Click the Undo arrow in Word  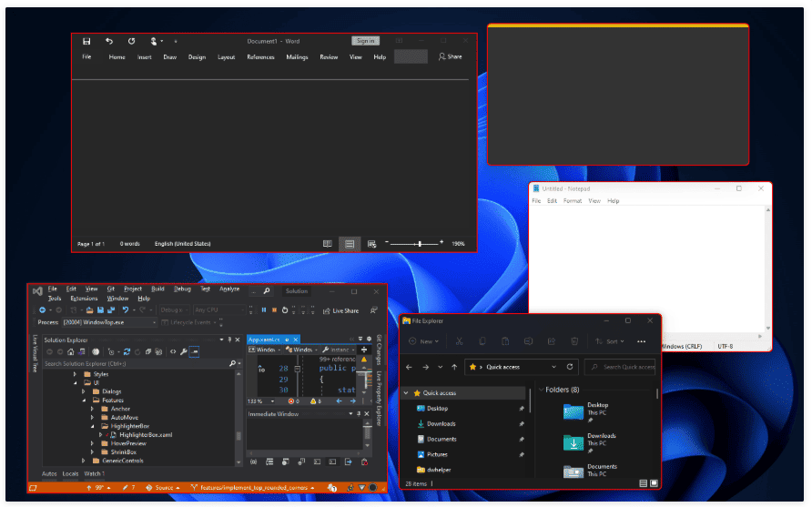(109, 42)
